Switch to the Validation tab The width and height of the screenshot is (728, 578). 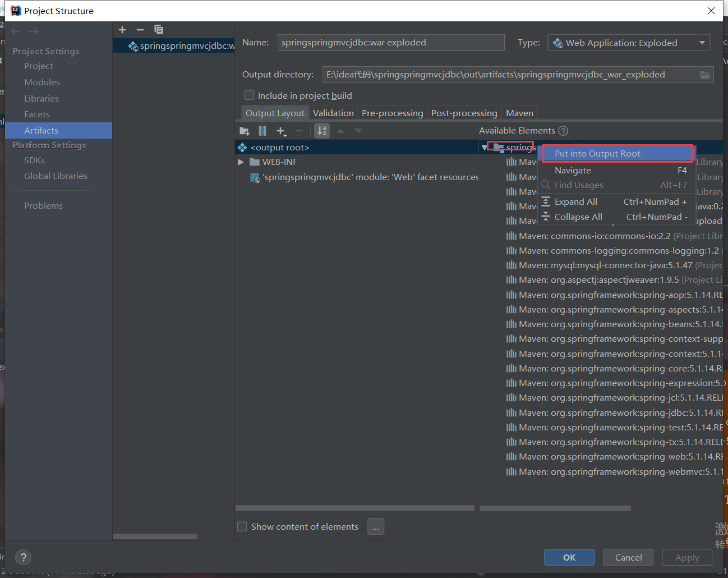pyautogui.click(x=333, y=113)
